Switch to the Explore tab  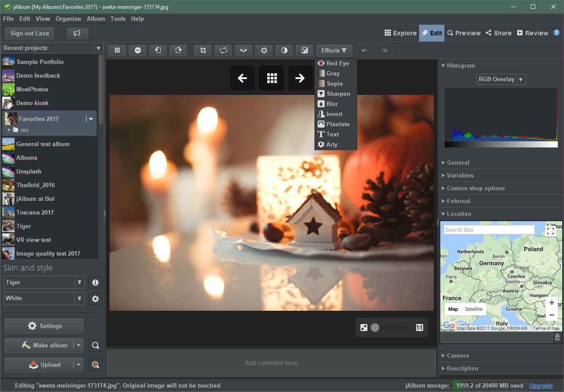[400, 33]
